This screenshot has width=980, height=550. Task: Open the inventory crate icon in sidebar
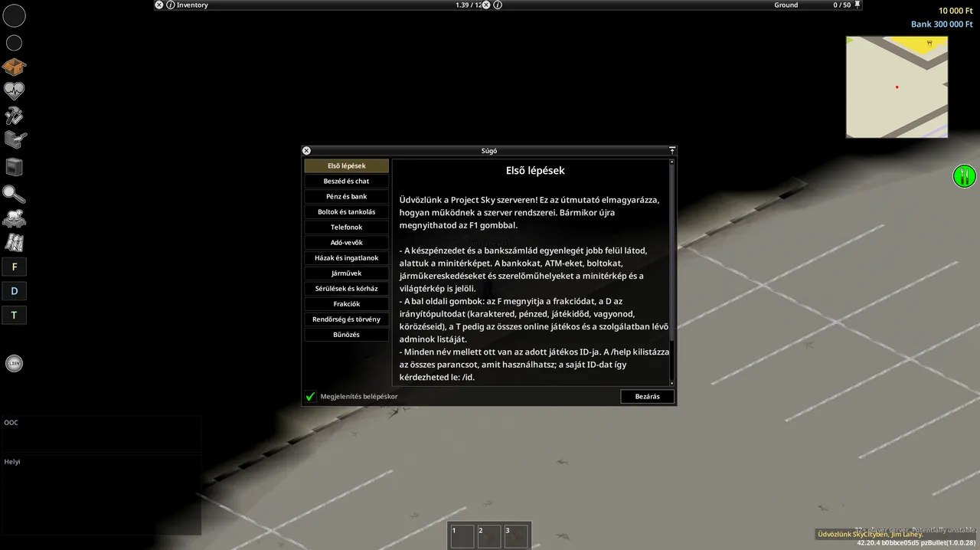tap(14, 67)
